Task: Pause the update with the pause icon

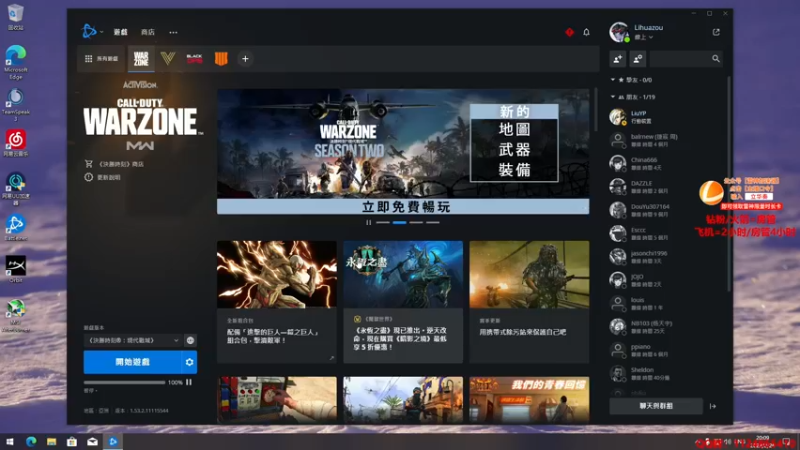Action: (189, 382)
